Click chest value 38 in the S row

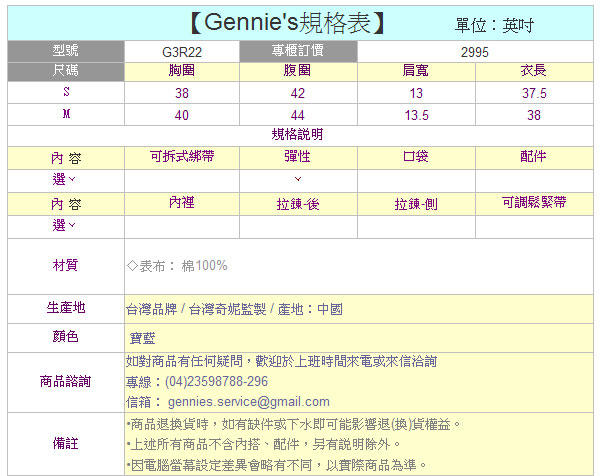(182, 93)
